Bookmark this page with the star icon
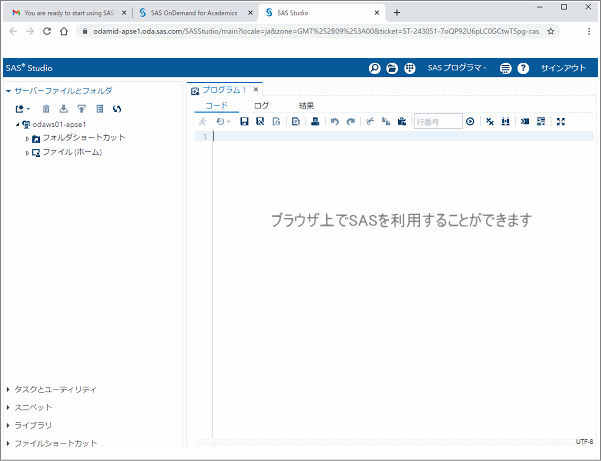The width and height of the screenshot is (601, 461). tap(551, 31)
